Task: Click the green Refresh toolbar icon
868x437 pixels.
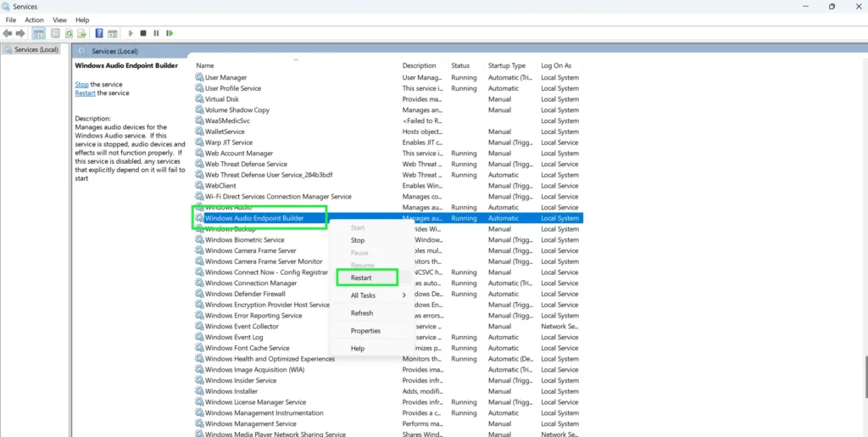Action: (69, 33)
